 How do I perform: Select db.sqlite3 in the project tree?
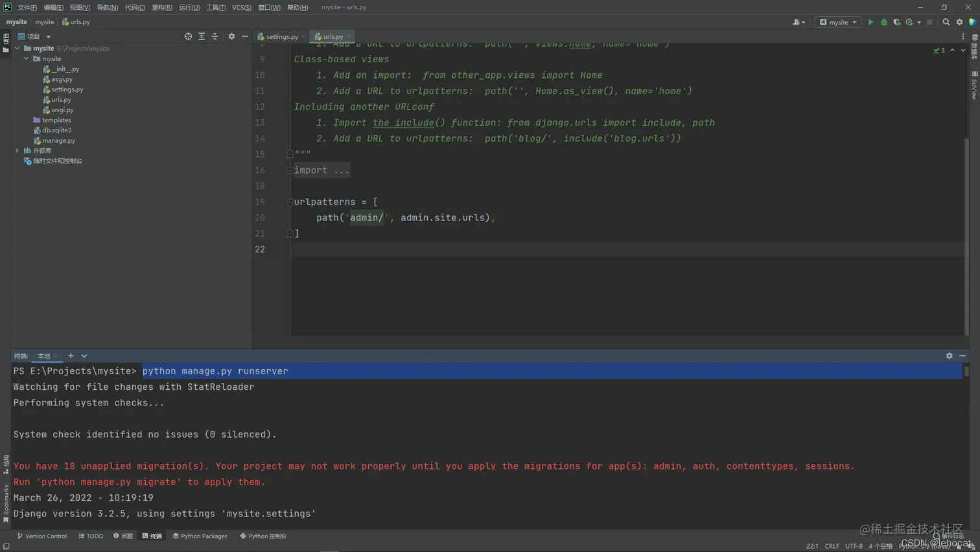(x=52, y=130)
